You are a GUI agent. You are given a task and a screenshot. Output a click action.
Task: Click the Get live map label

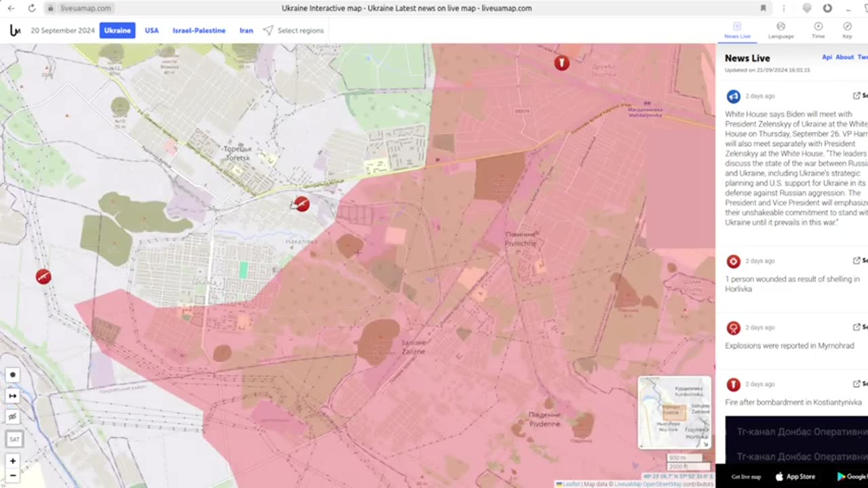[x=746, y=476]
